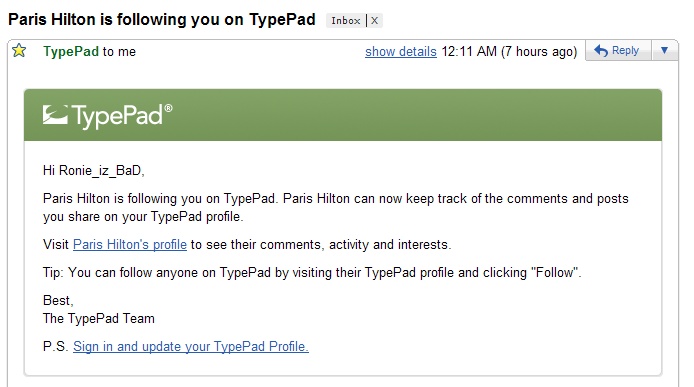694x387 pixels.
Task: Click the green TypePad banner background
Action: coord(398,115)
